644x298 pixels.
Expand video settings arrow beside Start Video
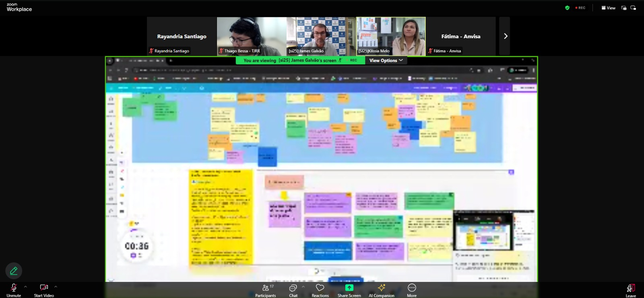[56, 287]
